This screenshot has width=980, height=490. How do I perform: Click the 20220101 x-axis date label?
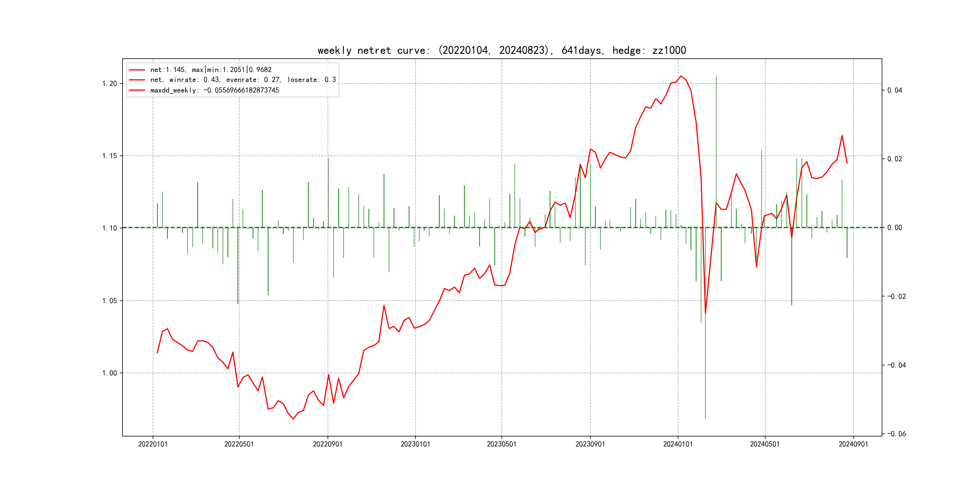point(152,444)
